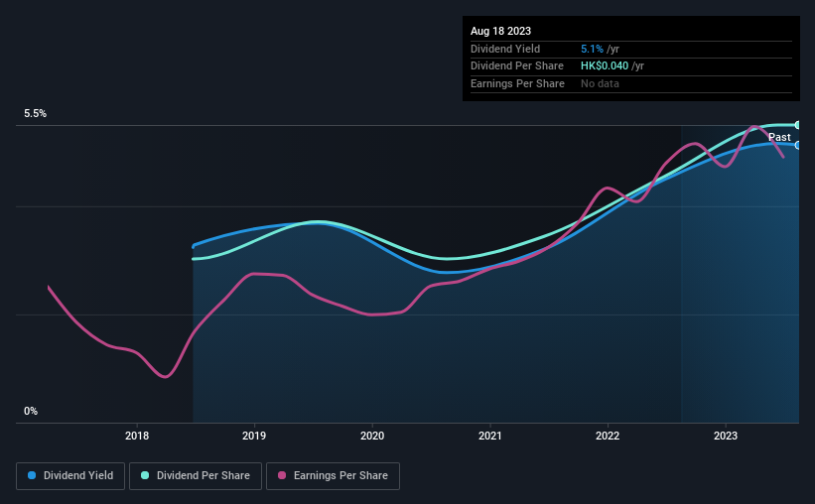Click the 2020 x-axis label
This screenshot has width=815, height=504.
click(372, 436)
